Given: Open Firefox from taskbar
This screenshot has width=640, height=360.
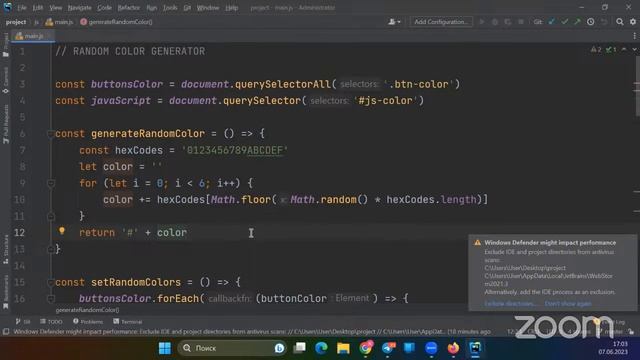Looking at the screenshot, I should tap(453, 348).
